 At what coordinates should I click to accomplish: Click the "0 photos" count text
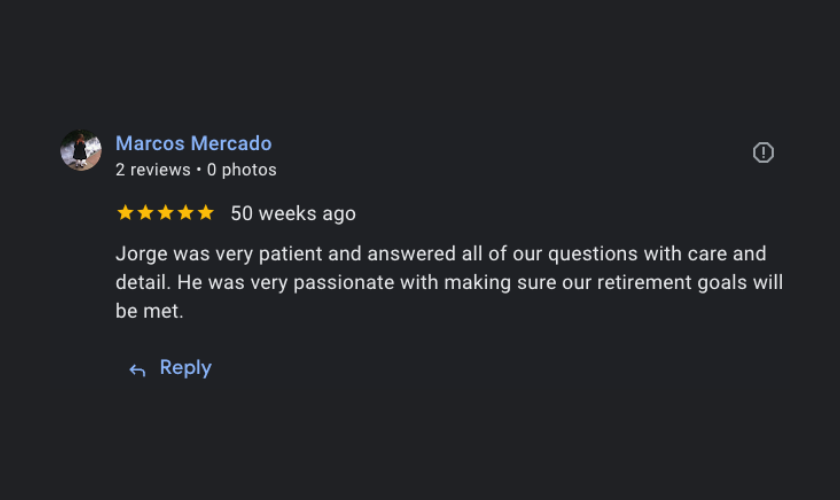[x=242, y=170]
